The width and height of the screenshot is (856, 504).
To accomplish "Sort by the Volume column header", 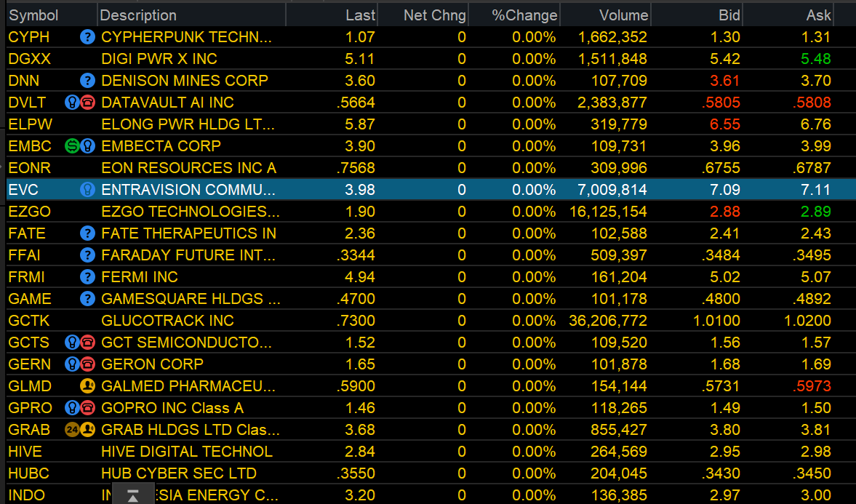I will 605,15.
